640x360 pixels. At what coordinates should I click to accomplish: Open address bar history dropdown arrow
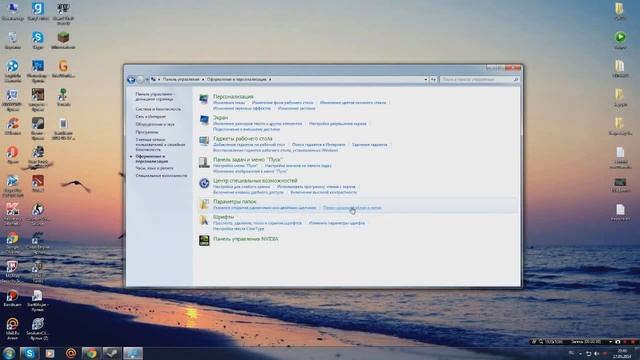pos(426,80)
